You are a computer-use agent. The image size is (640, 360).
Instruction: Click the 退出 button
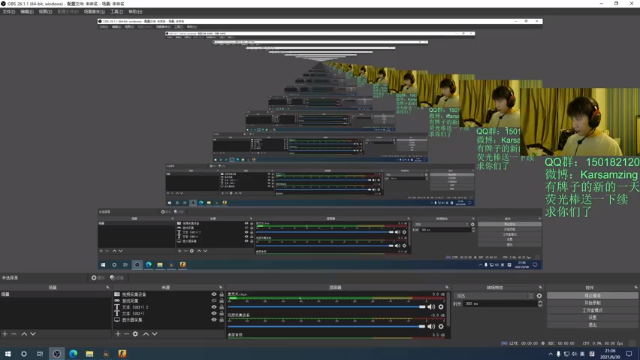tap(592, 325)
